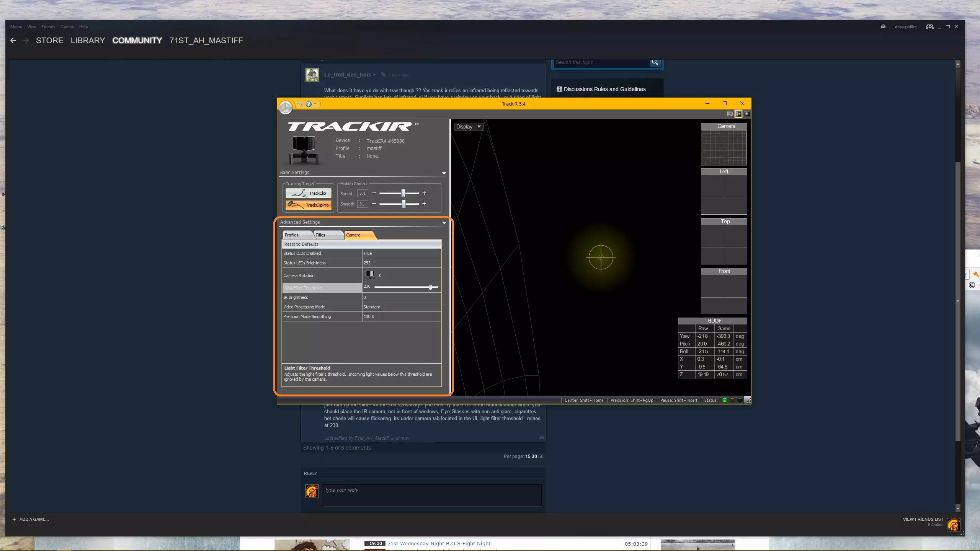Open Steam Big Picture controller icon

coord(929,27)
